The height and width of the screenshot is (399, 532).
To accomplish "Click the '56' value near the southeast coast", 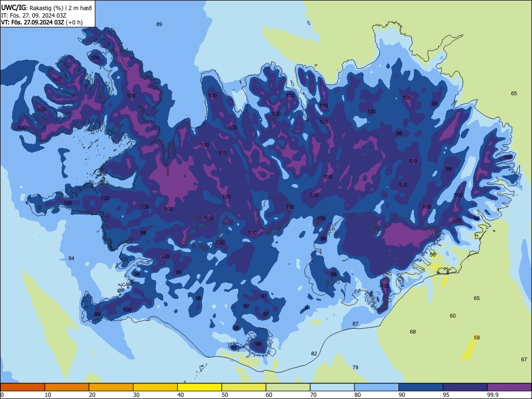I will pyautogui.click(x=433, y=254).
